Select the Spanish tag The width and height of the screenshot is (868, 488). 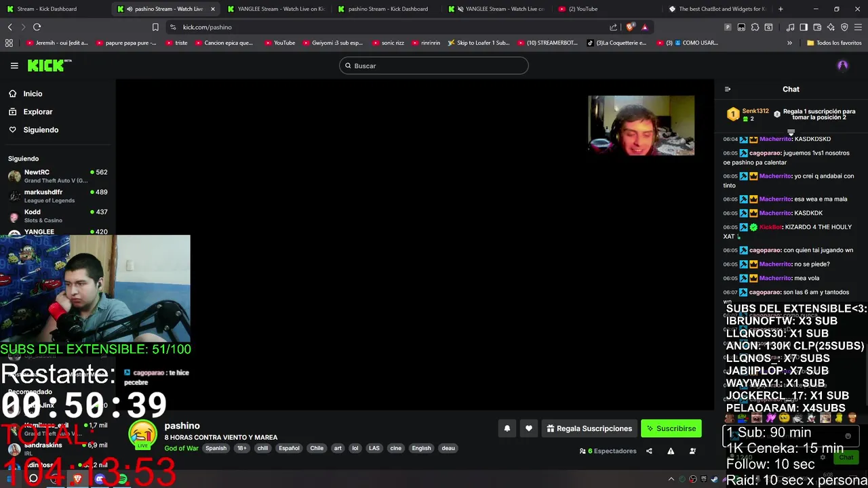(x=216, y=448)
